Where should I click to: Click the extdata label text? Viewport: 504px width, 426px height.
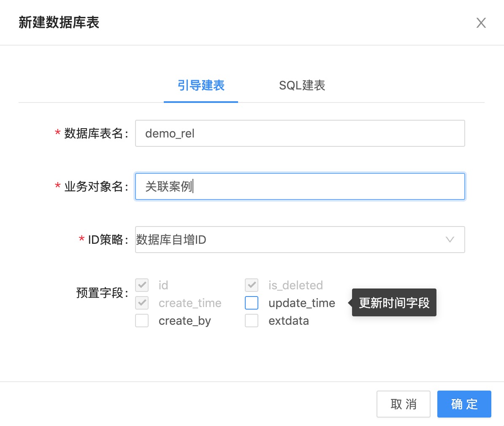tap(289, 321)
